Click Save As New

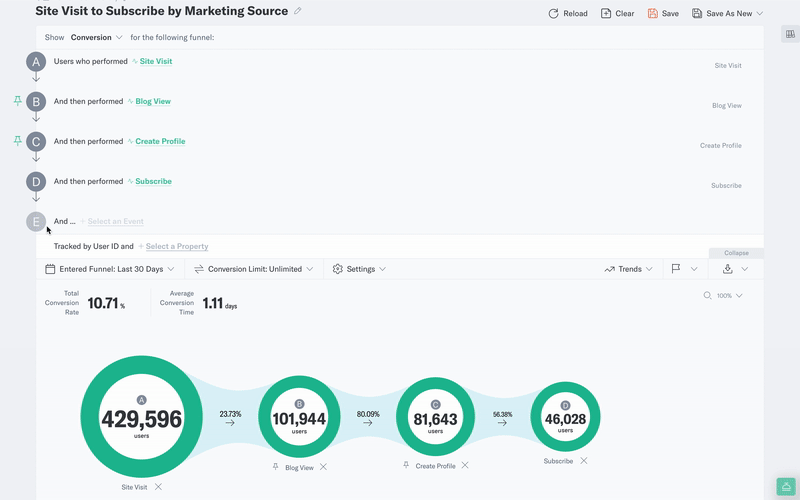tap(722, 13)
